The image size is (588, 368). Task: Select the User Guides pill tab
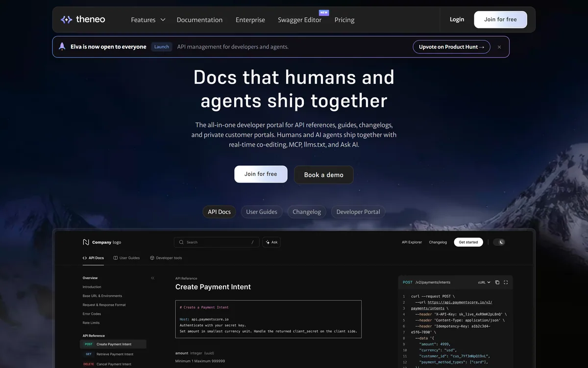pyautogui.click(x=262, y=212)
